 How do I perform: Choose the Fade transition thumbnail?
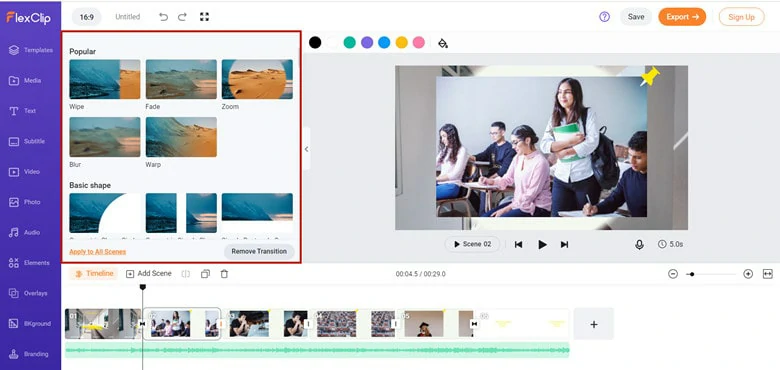[x=181, y=80]
